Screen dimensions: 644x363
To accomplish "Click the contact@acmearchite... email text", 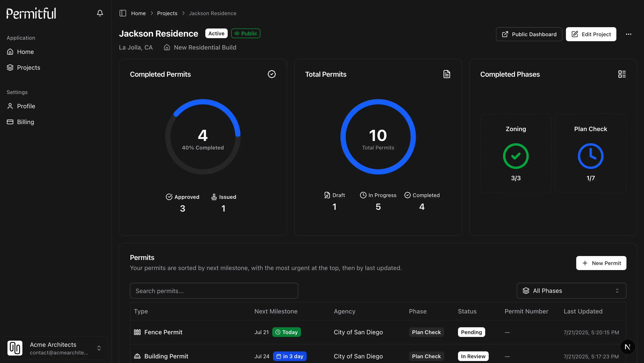I will [x=59, y=352].
